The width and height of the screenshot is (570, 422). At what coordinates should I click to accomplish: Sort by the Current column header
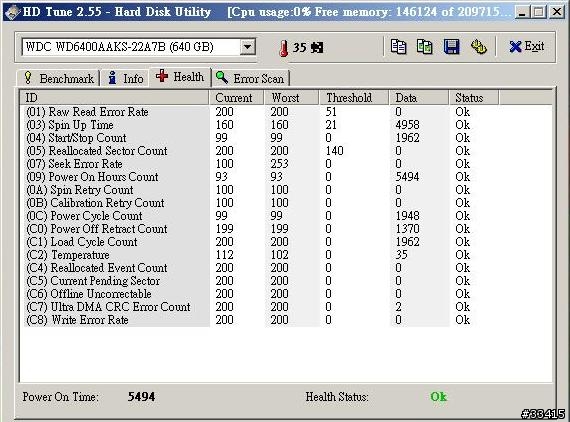(x=237, y=98)
